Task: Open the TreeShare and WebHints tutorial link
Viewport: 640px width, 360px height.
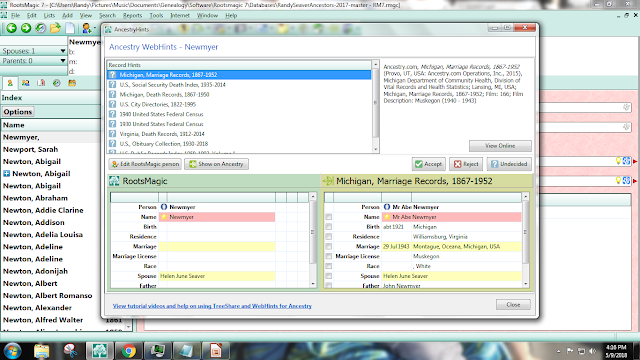Action: pos(212,306)
